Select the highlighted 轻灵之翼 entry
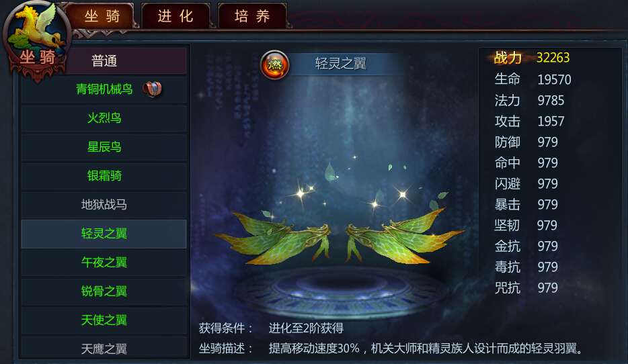The height and width of the screenshot is (364, 628). click(x=104, y=234)
